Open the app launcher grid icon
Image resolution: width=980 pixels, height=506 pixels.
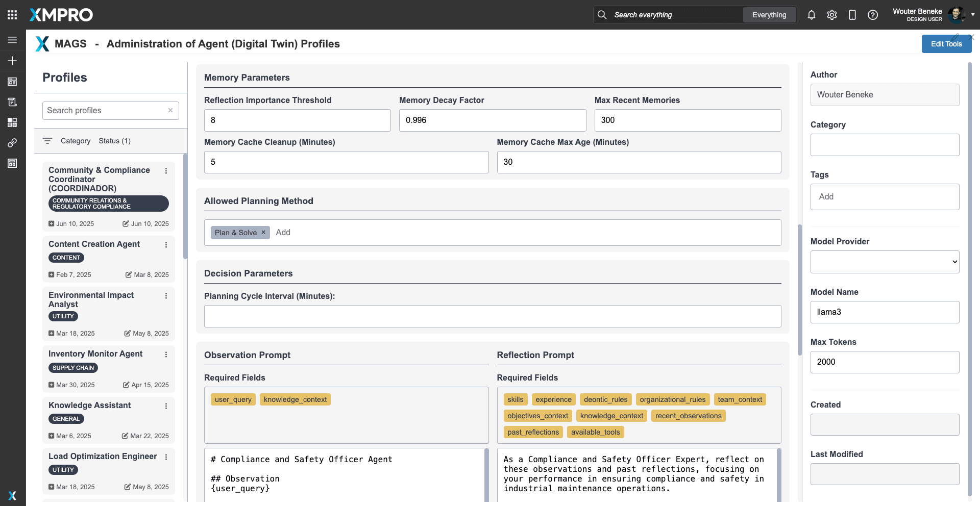pos(12,15)
